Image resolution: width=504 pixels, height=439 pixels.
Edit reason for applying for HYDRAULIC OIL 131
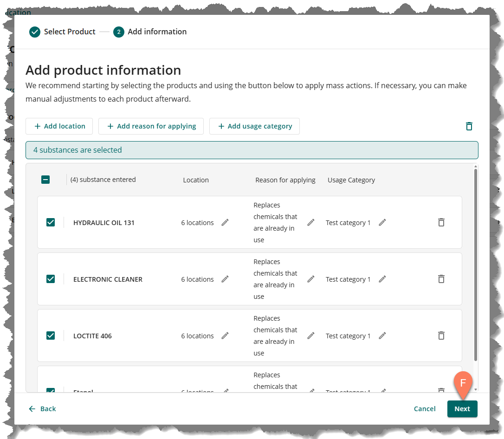[311, 223]
